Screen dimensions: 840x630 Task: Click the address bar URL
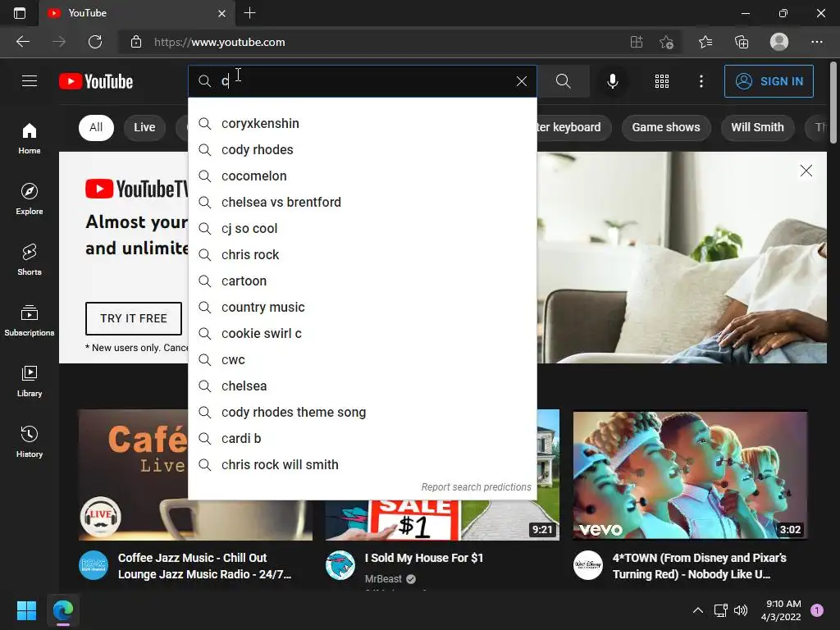220,42
